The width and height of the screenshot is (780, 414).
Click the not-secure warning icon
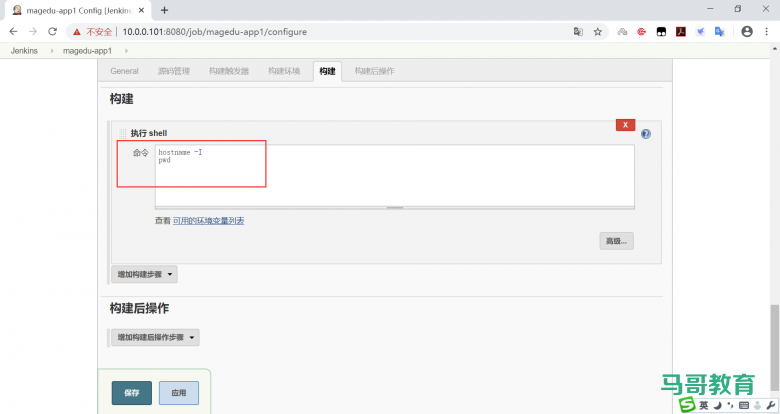point(77,32)
